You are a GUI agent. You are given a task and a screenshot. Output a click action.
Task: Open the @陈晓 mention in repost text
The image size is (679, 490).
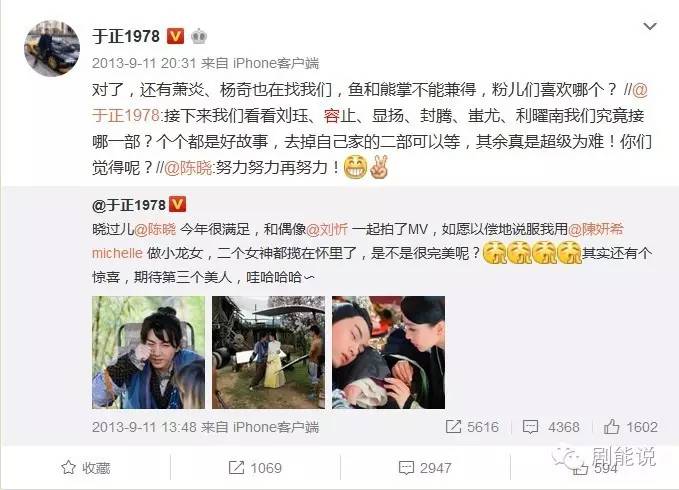pos(188,168)
